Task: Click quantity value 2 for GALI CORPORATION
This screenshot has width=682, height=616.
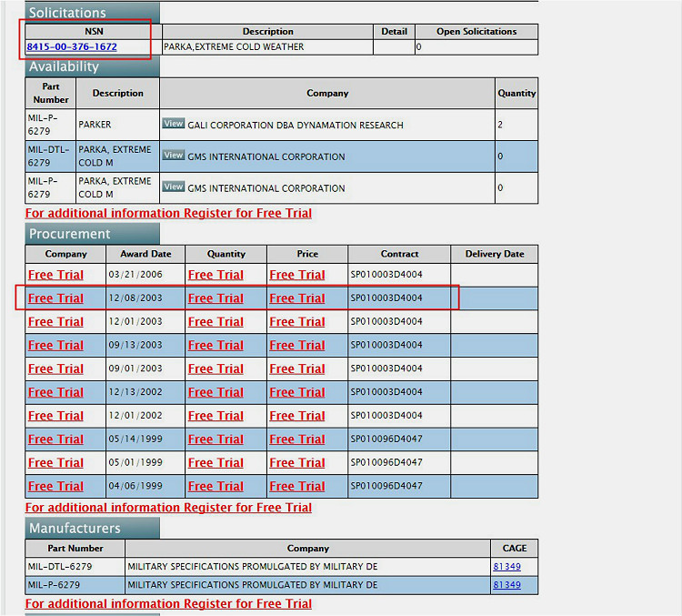Action: point(500,125)
